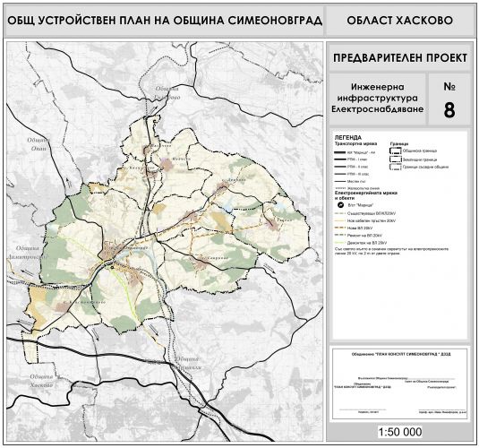The height and width of the screenshot is (448, 479).
Task: Click the Община Опан label on the map
Action: (38, 144)
